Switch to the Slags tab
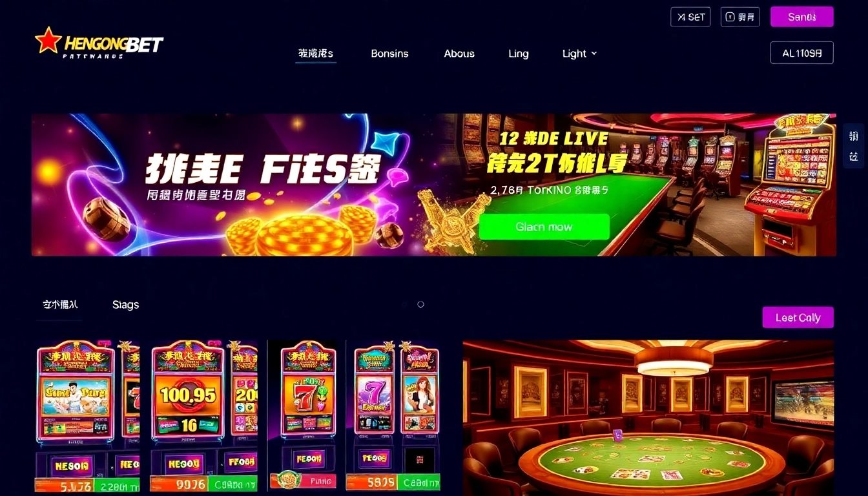 click(125, 305)
